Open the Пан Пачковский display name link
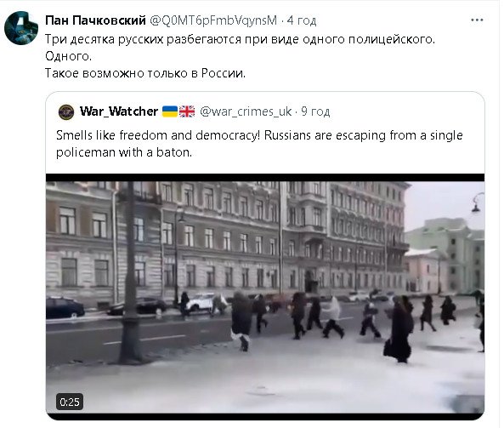 tap(95, 20)
